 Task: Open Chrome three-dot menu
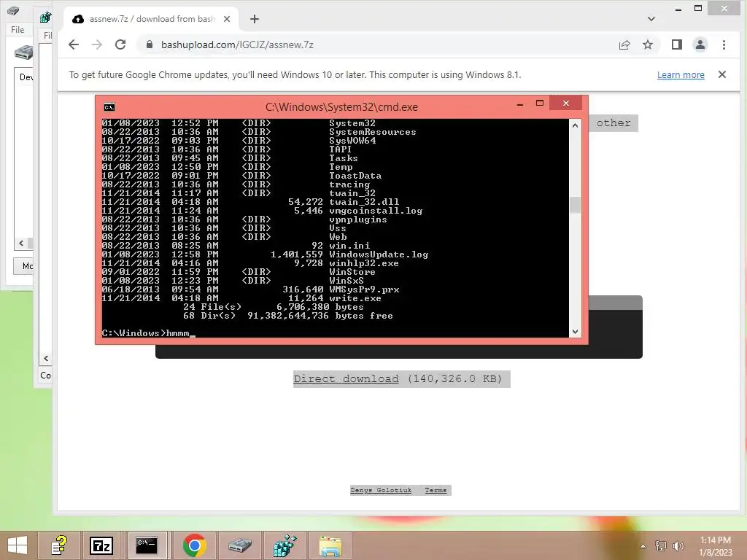click(724, 44)
